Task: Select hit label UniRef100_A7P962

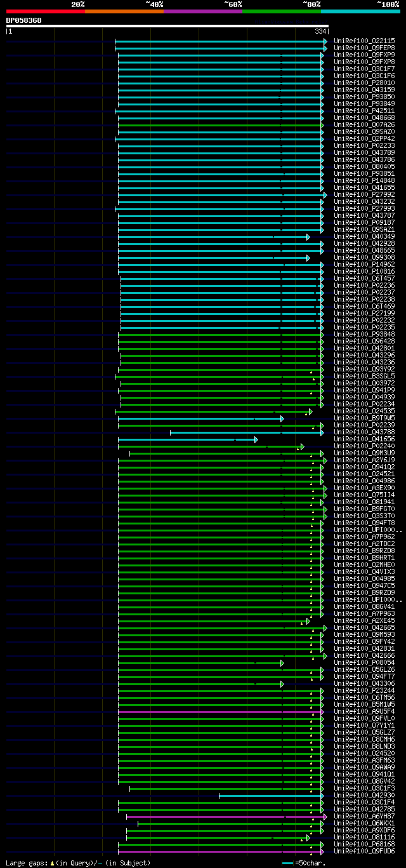Action: coord(364,537)
